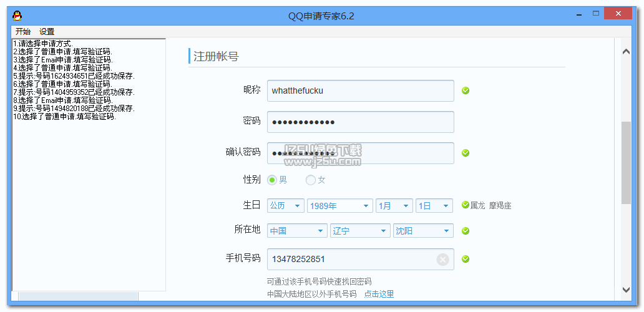Click the green checkmark beside location dropdowns
The height and width of the screenshot is (312, 644).
pos(466,231)
